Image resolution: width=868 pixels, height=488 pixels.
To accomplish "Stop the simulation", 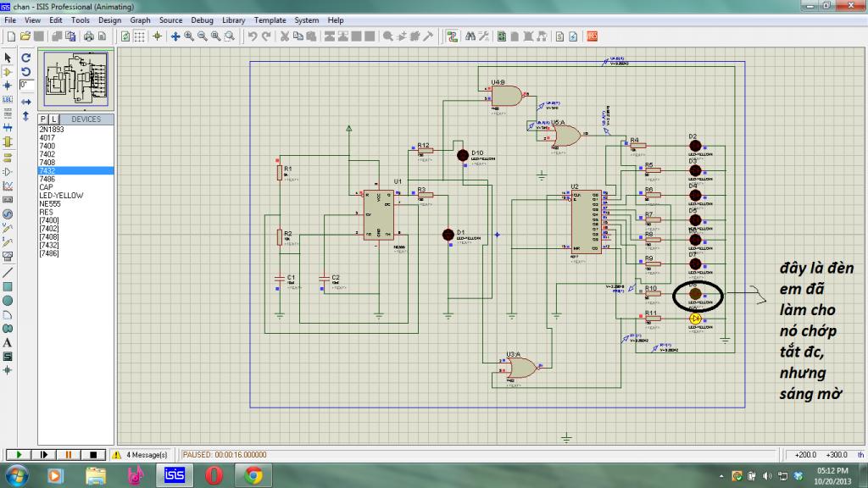I will pyautogui.click(x=92, y=455).
